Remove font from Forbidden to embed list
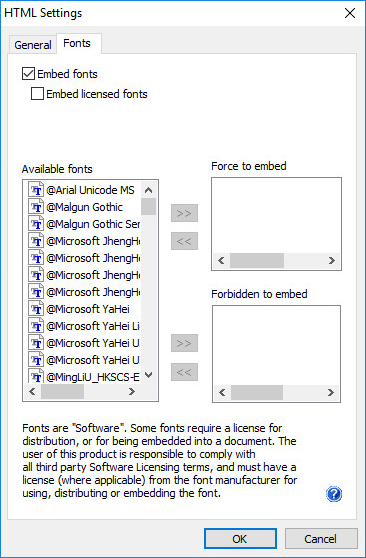This screenshot has width=366, height=558. pyautogui.click(x=184, y=372)
